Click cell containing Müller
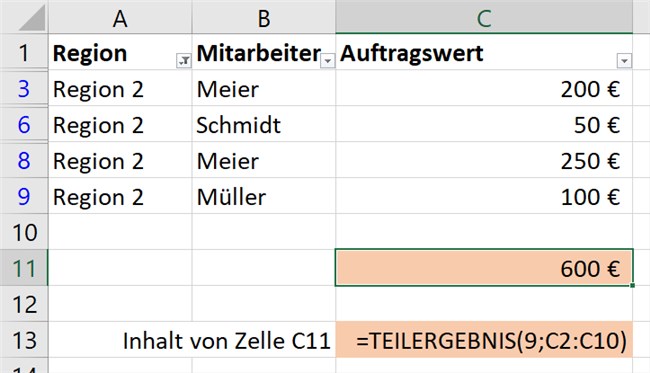The height and width of the screenshot is (373, 650). click(264, 196)
